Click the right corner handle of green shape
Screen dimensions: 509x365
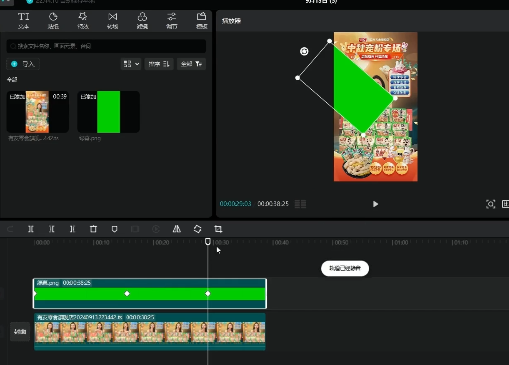click(395, 98)
